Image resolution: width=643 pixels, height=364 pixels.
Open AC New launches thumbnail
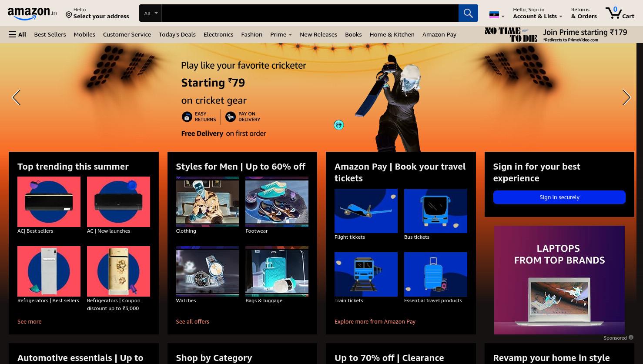(118, 202)
